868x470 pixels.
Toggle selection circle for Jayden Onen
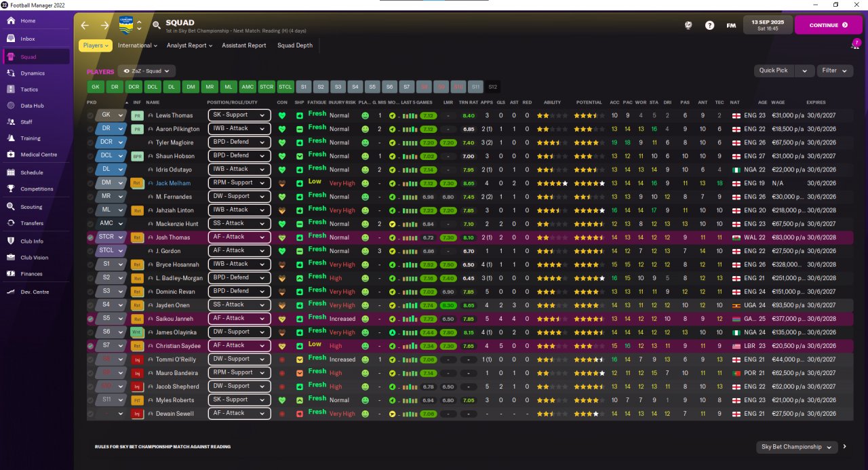point(91,305)
